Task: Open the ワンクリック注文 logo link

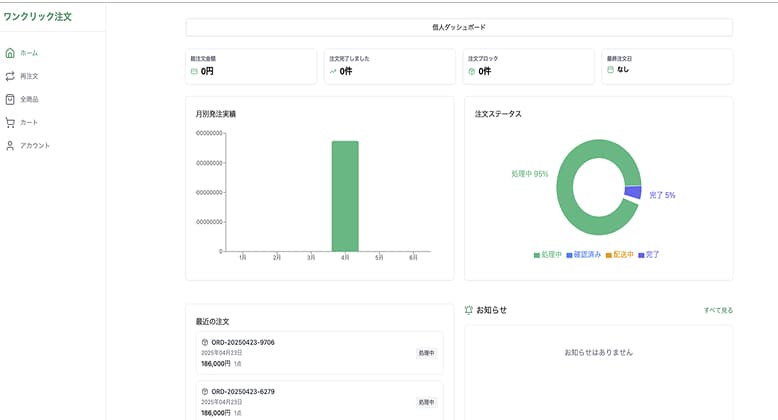Action: [x=38, y=17]
